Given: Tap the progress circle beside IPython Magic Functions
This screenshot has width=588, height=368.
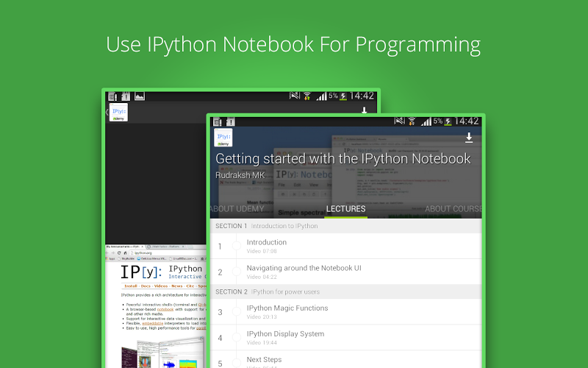Looking at the screenshot, I should 236,312.
